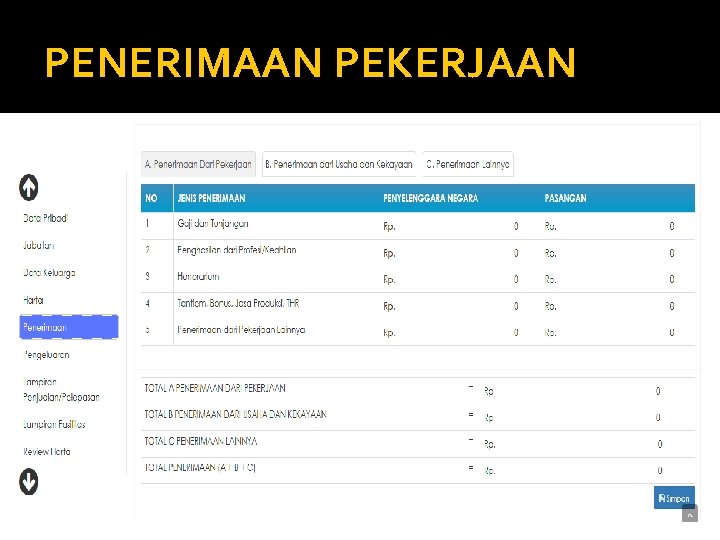Click the PENYELENGGARA NEGARA column header
Screen dimensions: 720x540
click(x=431, y=198)
